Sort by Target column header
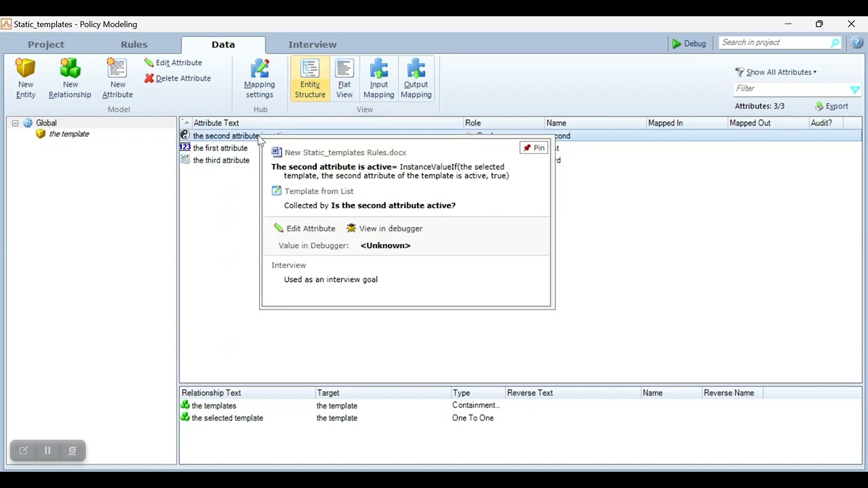868x488 pixels. coord(383,393)
